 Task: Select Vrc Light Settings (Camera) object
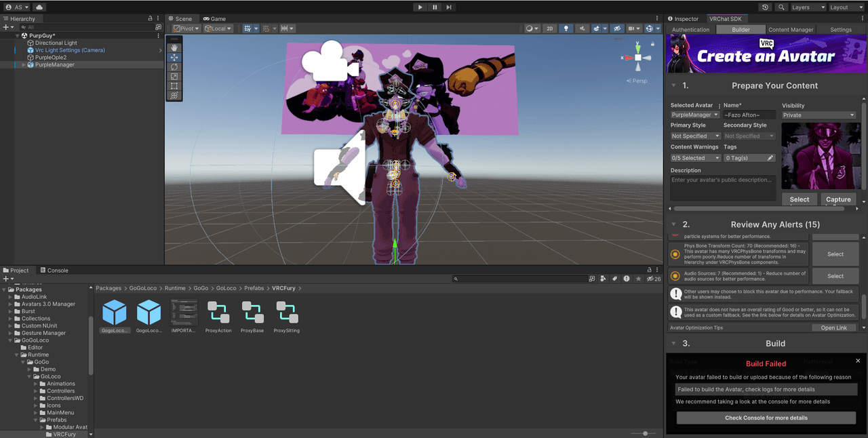[x=70, y=50]
